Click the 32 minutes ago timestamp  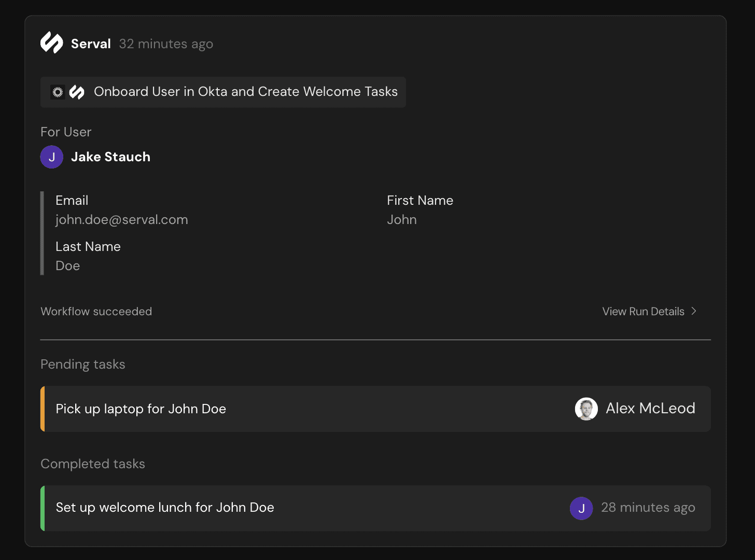[x=166, y=44]
